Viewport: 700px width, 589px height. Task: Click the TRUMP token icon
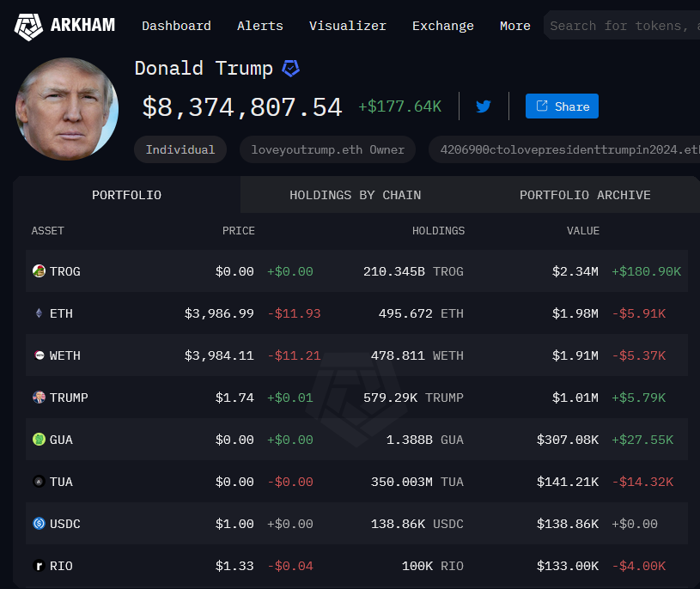point(39,398)
